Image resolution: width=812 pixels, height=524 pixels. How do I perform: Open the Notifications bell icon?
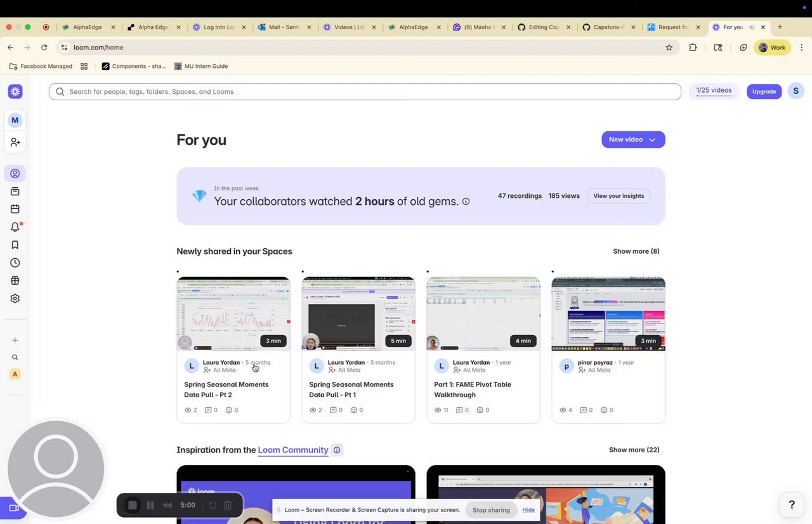click(15, 227)
